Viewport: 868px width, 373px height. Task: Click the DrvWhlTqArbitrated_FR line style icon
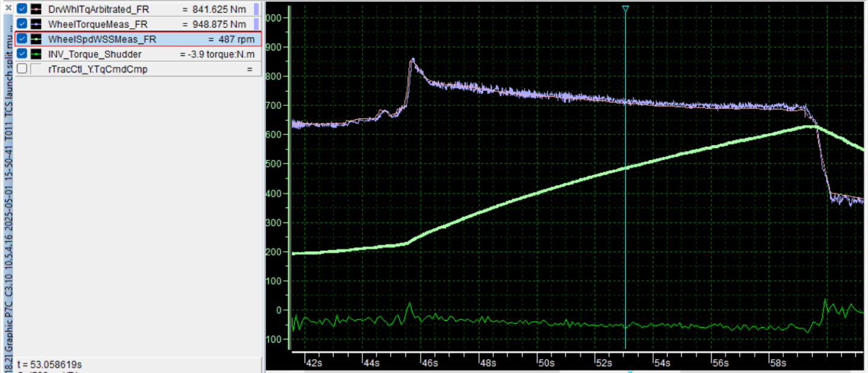coord(36,9)
